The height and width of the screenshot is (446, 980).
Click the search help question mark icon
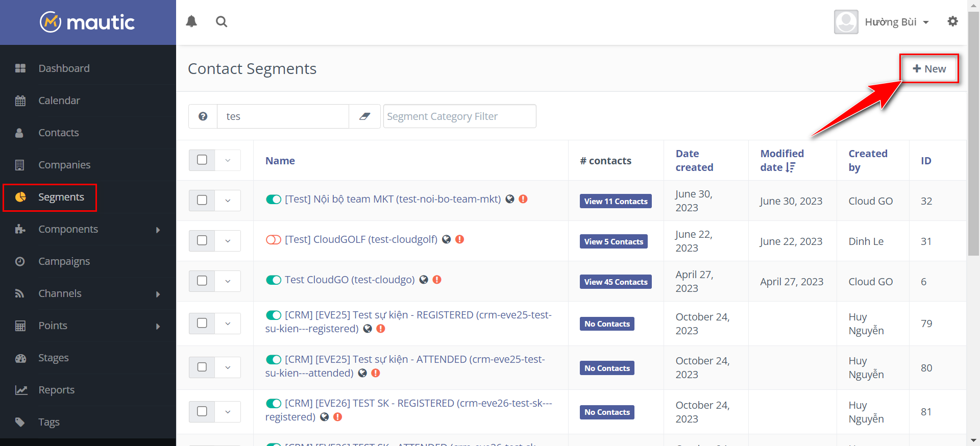[x=203, y=116]
